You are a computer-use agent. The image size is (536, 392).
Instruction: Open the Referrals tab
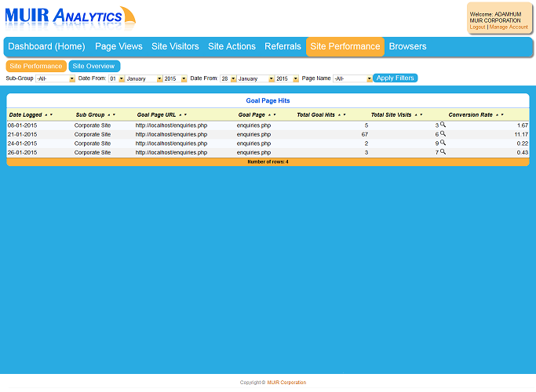283,46
